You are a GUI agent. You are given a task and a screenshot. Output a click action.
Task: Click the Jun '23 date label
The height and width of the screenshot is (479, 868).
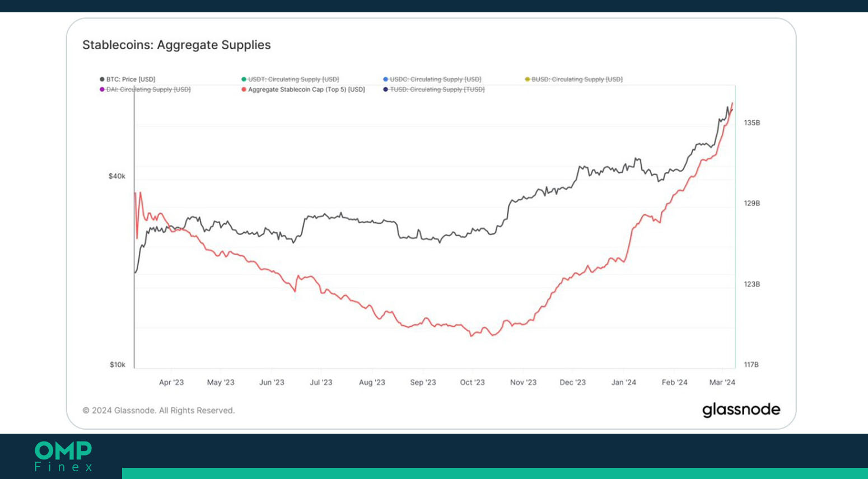272,383
